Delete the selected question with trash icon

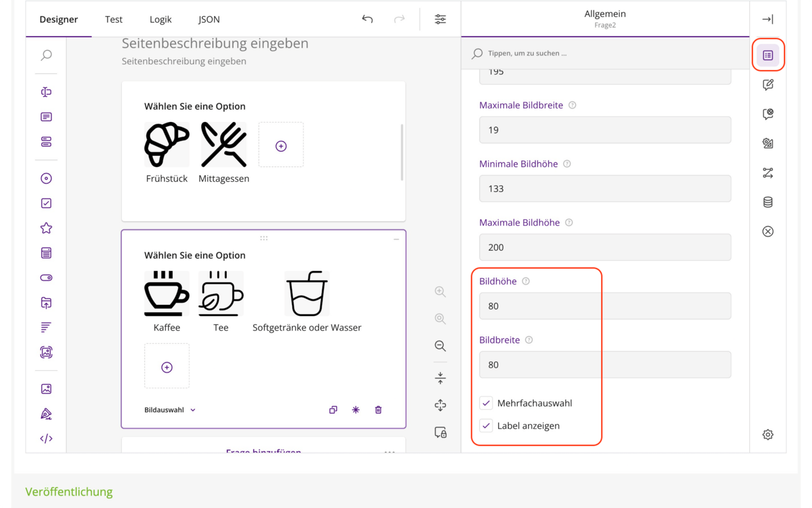(378, 410)
